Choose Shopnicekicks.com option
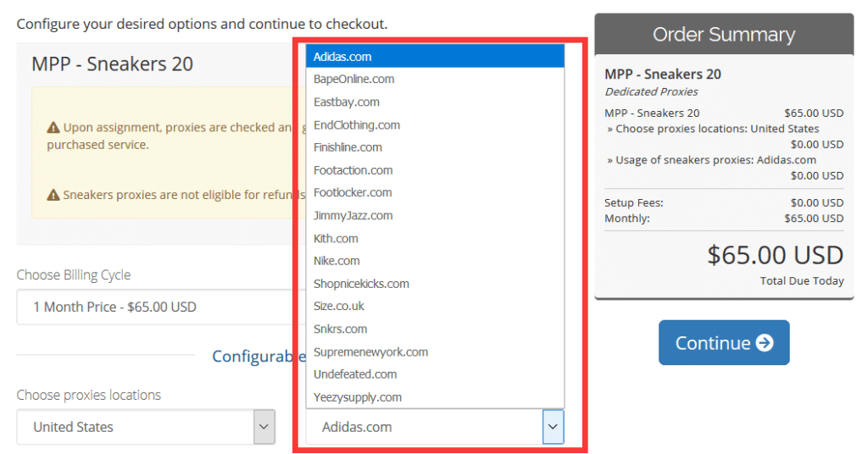868x454 pixels. pyautogui.click(x=435, y=284)
